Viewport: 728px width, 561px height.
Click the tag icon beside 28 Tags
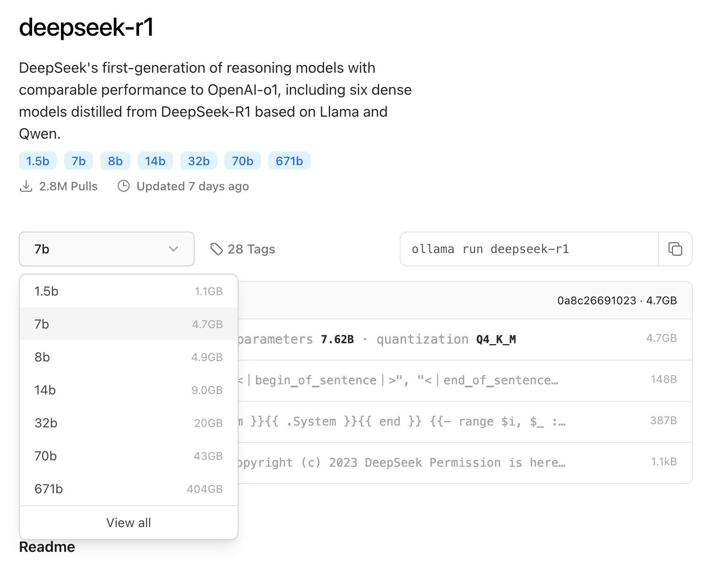click(216, 249)
